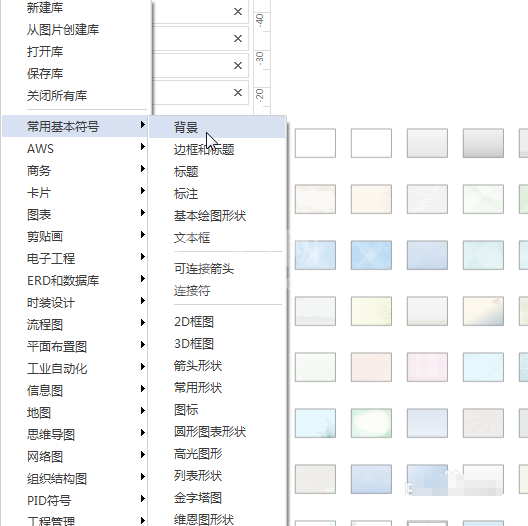Select 常用形状 library
The height and width of the screenshot is (526, 528).
point(218,388)
